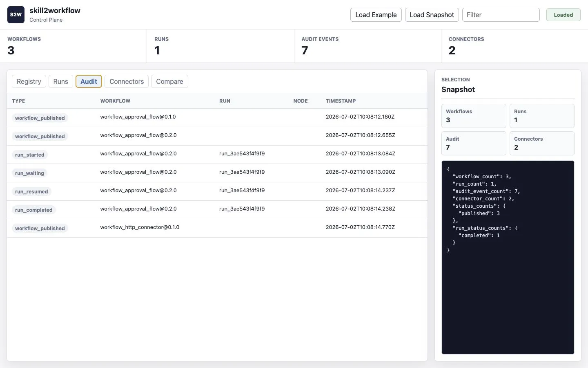Viewport: 588px width, 368px height.
Task: Click the S2W app logo icon
Action: [16, 15]
